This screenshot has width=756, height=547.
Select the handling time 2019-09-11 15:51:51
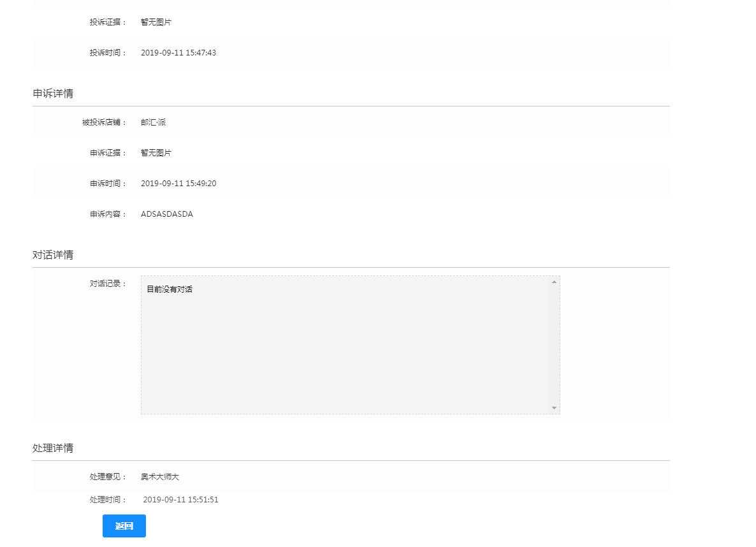180,500
